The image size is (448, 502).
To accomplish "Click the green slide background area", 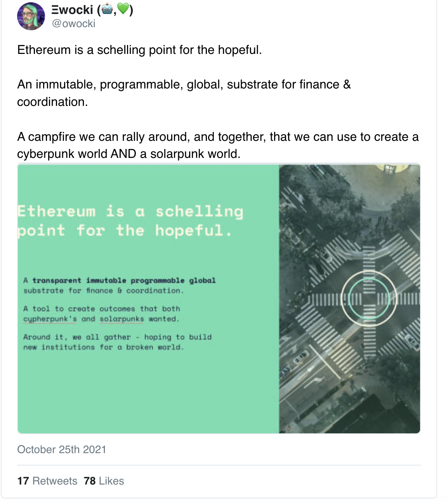I will (x=148, y=388).
